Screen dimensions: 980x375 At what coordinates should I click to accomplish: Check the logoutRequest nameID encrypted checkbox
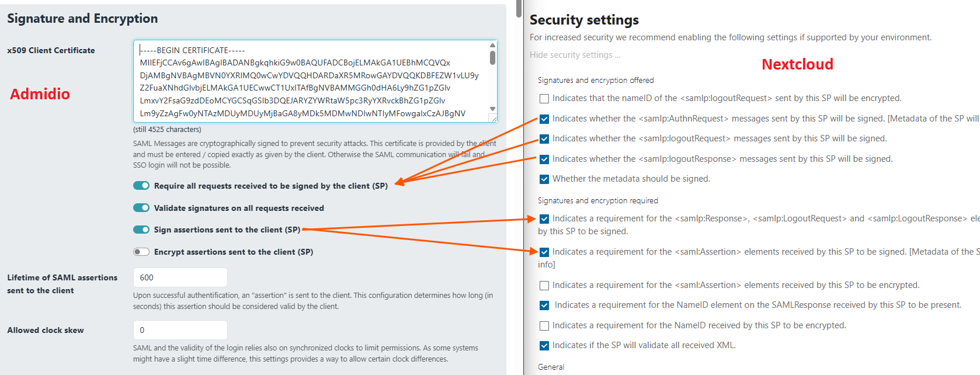pos(544,99)
